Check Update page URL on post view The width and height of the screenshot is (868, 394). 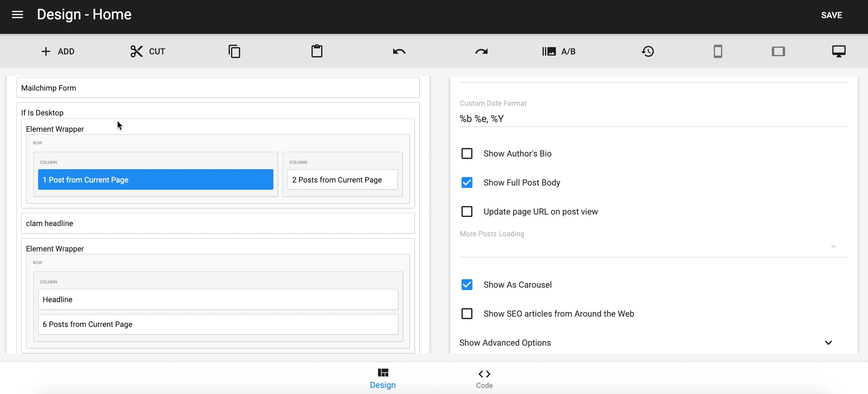click(467, 211)
